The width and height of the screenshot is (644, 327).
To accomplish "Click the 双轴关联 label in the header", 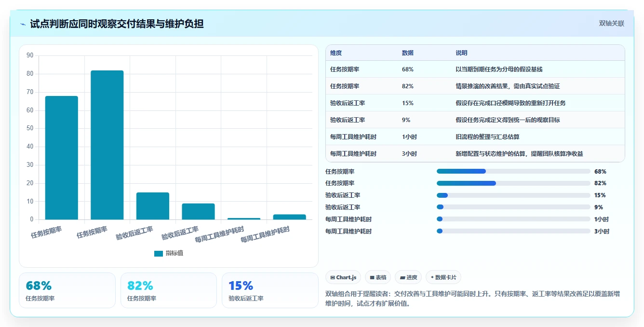I will pyautogui.click(x=612, y=24).
